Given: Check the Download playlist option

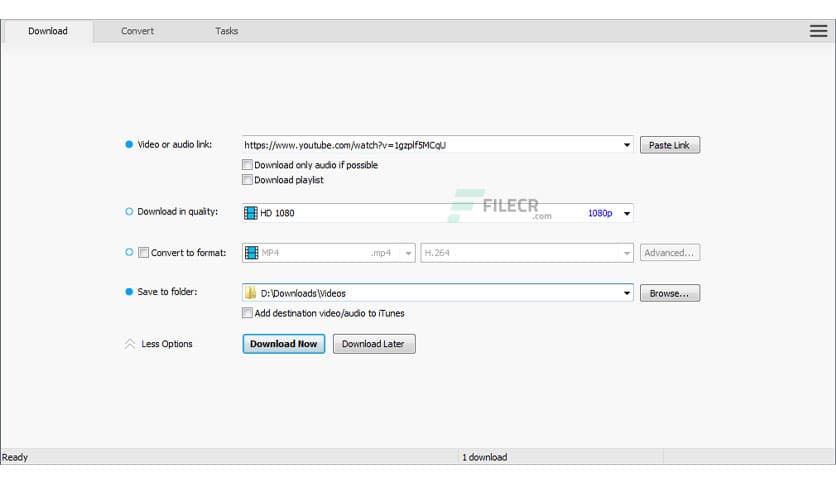Looking at the screenshot, I should 247,180.
